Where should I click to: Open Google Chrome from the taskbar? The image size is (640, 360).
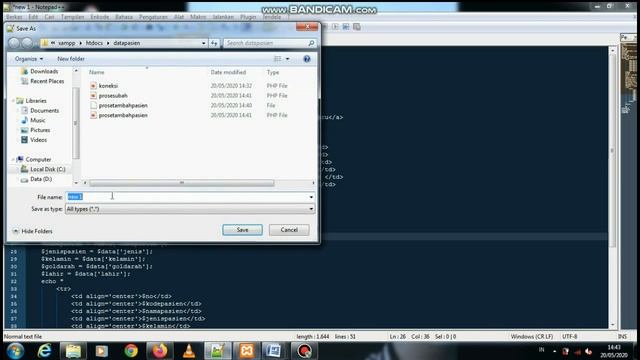coord(131,351)
